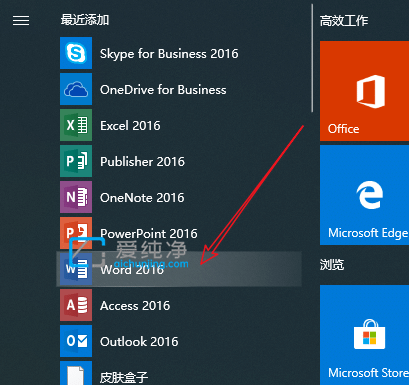Click the 高效工作 group header

pos(344,21)
